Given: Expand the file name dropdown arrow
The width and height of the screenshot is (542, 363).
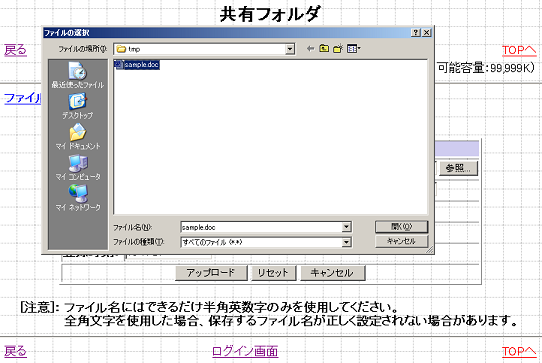Looking at the screenshot, I should (346, 227).
